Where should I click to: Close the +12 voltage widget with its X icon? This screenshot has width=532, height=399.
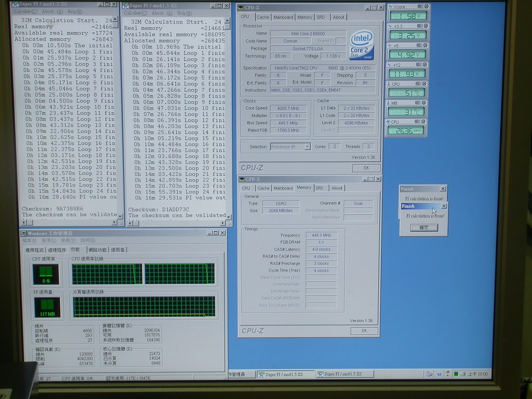coord(425,64)
